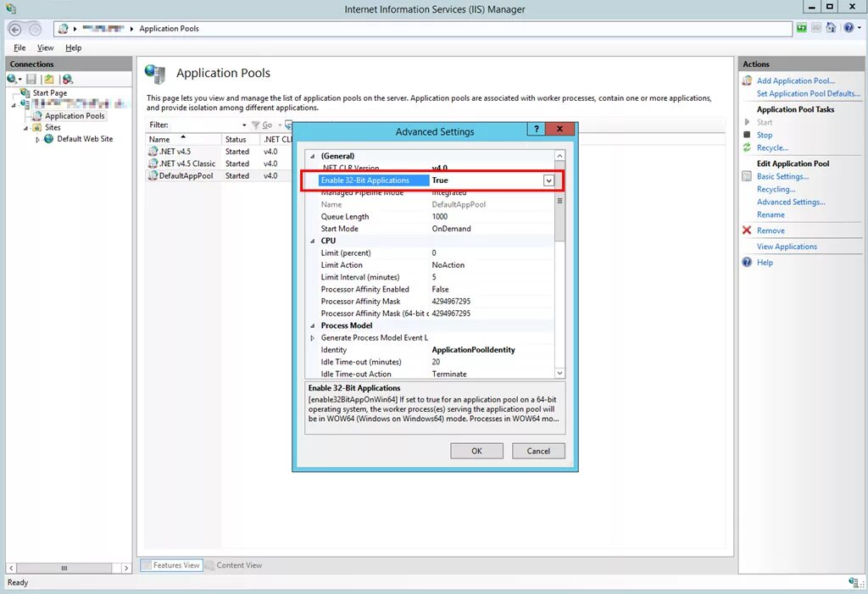The image size is (868, 594).
Task: Switch to Features View tab
Action: point(170,565)
